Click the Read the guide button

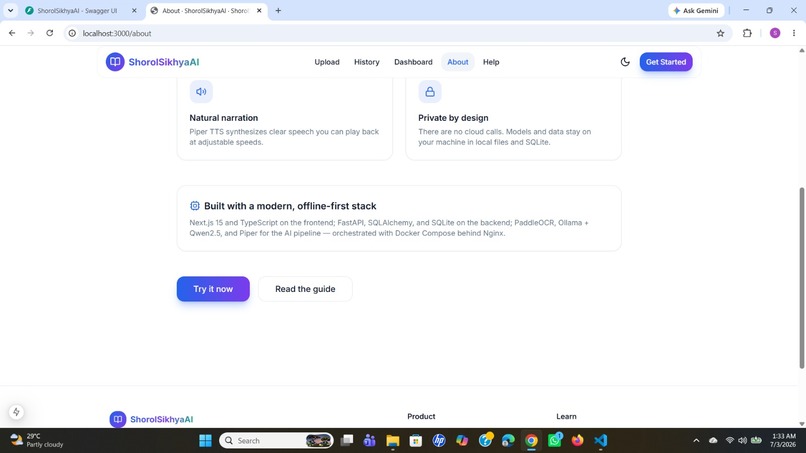(305, 289)
